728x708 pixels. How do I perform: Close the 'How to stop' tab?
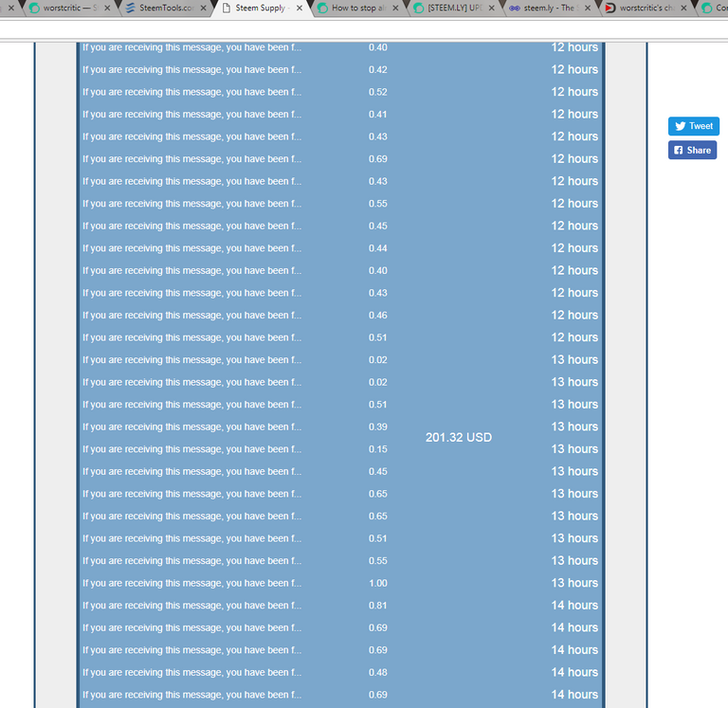pos(395,8)
